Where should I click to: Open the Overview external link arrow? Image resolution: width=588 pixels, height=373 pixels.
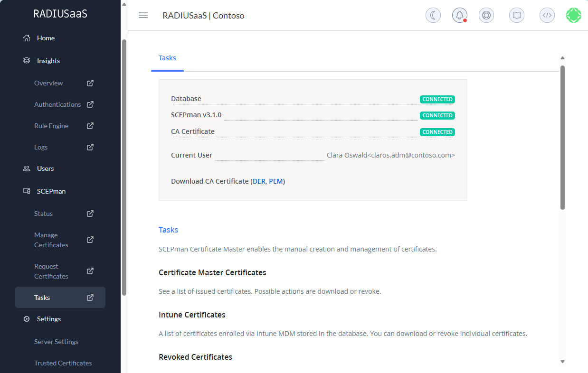tap(90, 83)
